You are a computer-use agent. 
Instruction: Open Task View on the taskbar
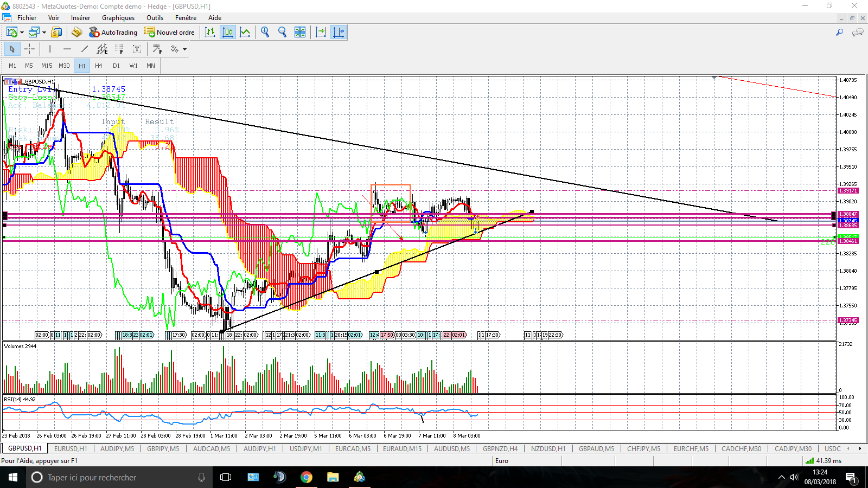pyautogui.click(x=226, y=477)
